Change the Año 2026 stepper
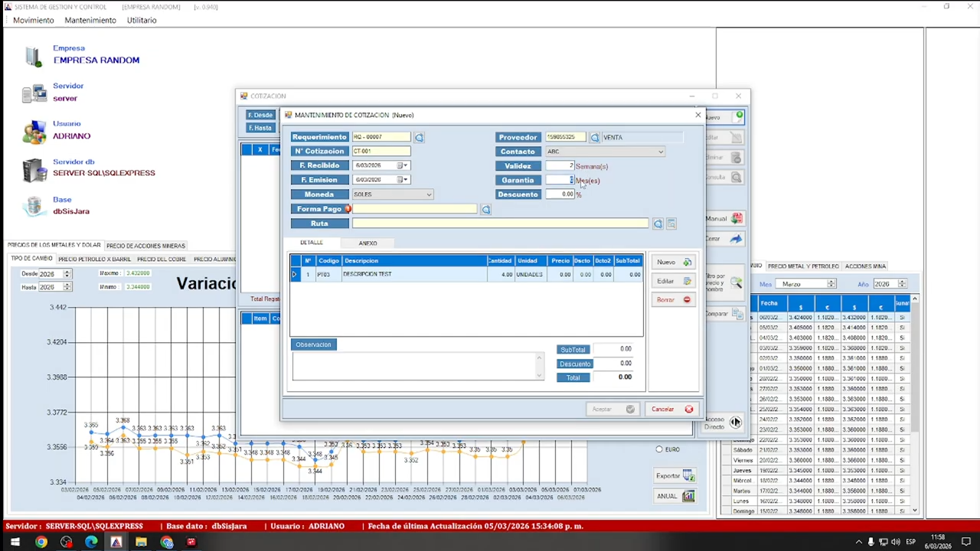Image resolution: width=980 pixels, height=551 pixels. (902, 284)
